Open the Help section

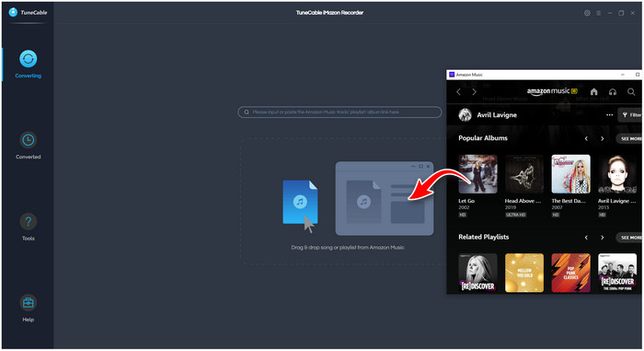pos(28,309)
